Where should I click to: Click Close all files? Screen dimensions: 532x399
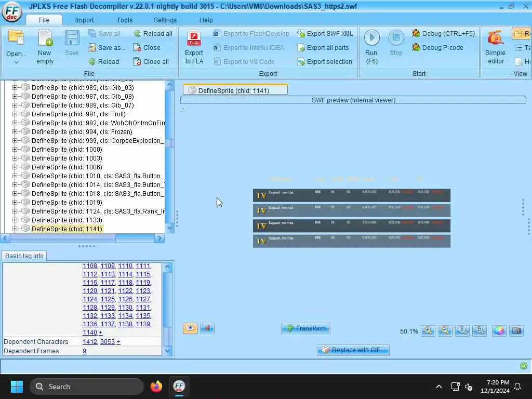(151, 61)
